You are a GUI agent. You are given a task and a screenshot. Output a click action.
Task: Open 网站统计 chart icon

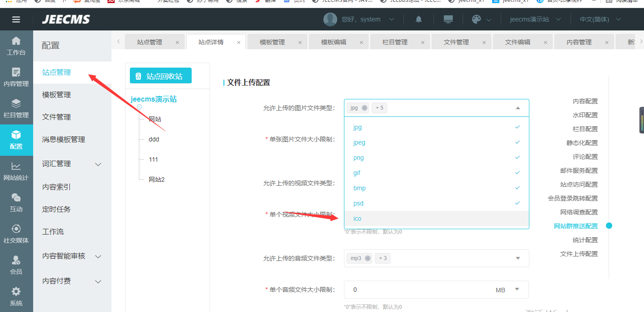tap(16, 171)
